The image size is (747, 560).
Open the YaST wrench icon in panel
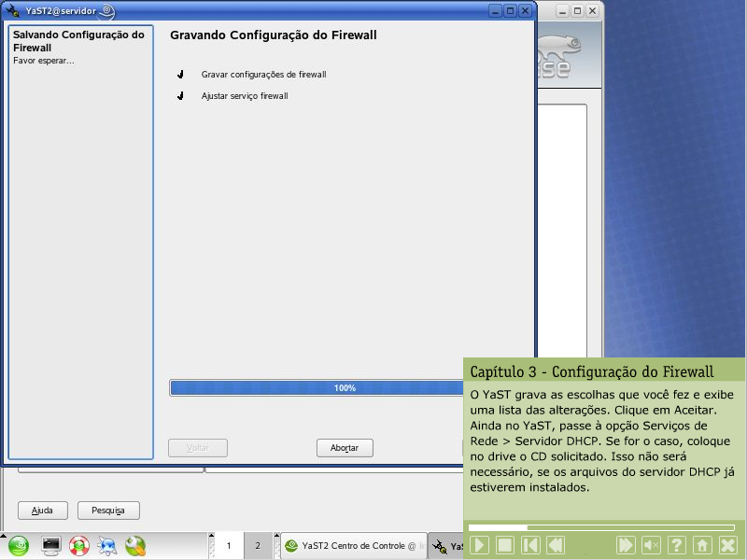click(135, 546)
